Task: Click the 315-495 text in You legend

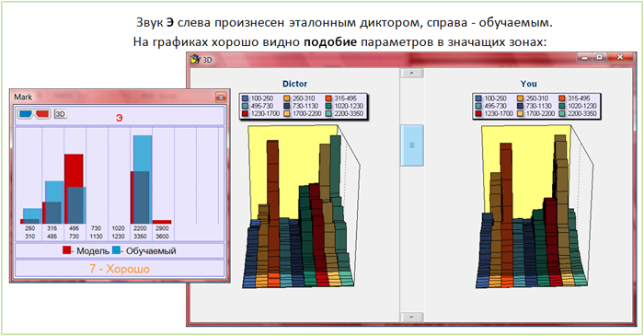Action: tap(579, 98)
